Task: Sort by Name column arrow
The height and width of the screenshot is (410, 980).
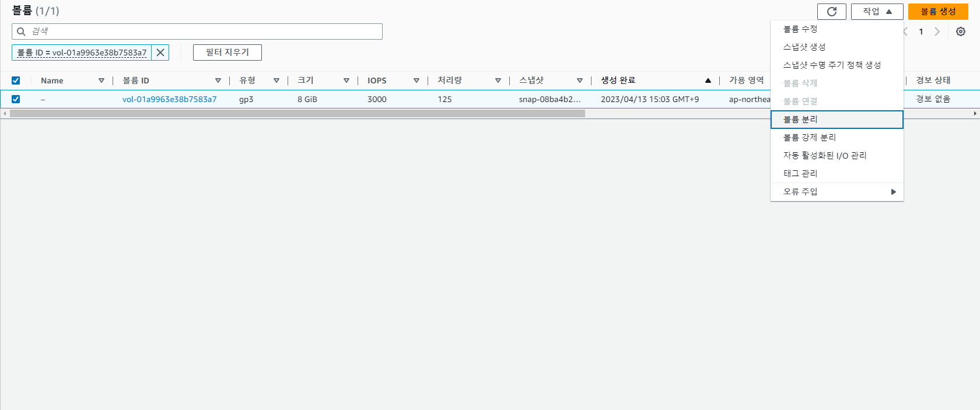Action: [101, 80]
